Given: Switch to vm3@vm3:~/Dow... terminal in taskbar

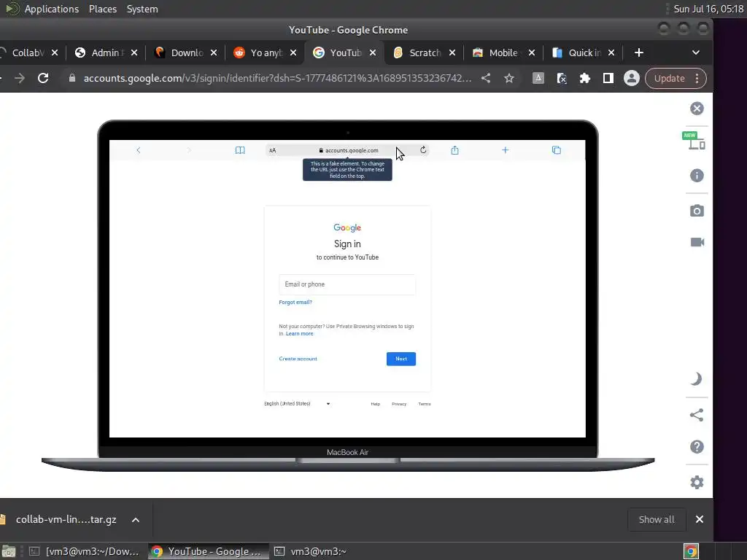Looking at the screenshot, I should pos(85,551).
